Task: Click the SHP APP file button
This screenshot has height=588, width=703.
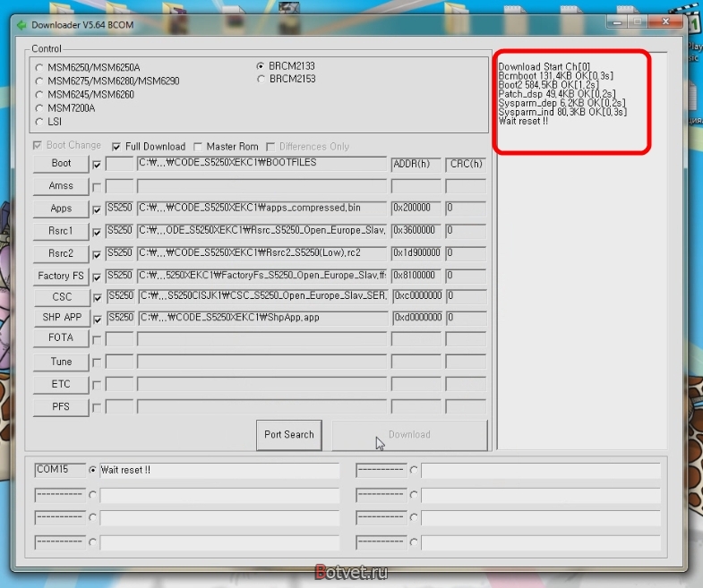Action: click(62, 318)
